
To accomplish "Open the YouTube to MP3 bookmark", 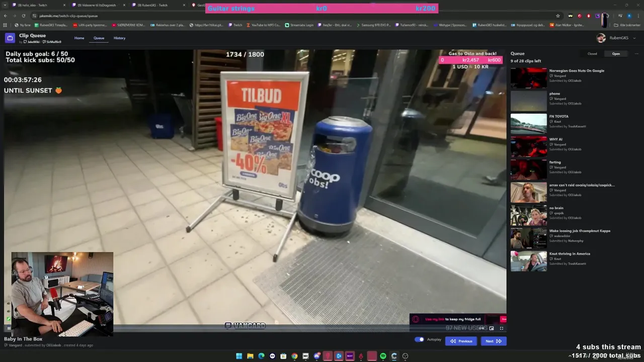I will pos(263,25).
